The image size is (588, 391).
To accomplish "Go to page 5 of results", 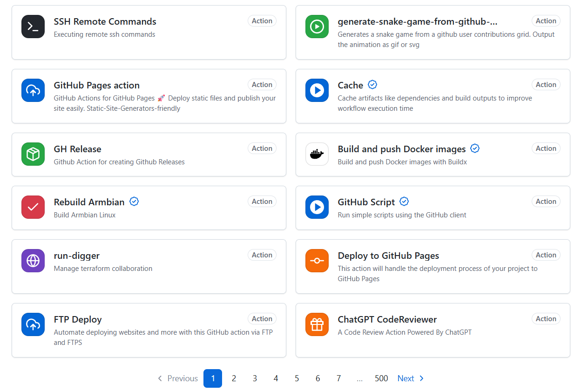I will click(297, 378).
